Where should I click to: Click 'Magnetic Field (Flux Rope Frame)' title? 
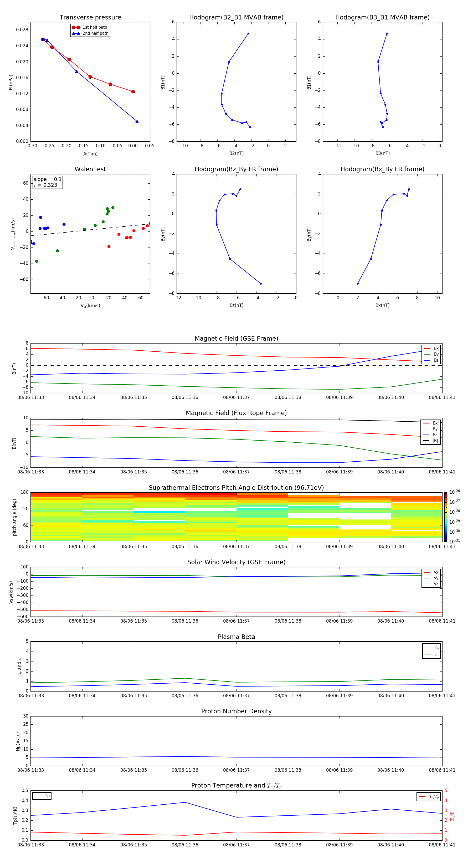tap(236, 413)
